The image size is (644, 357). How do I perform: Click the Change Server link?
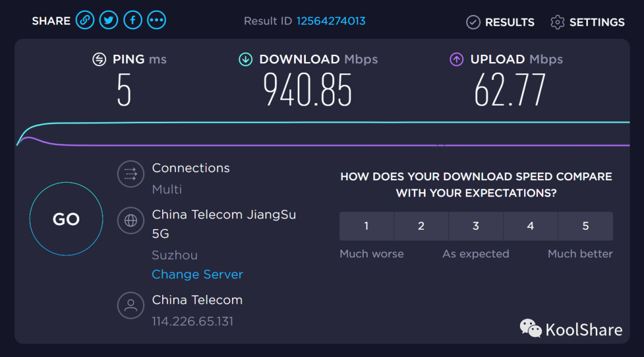tap(197, 275)
